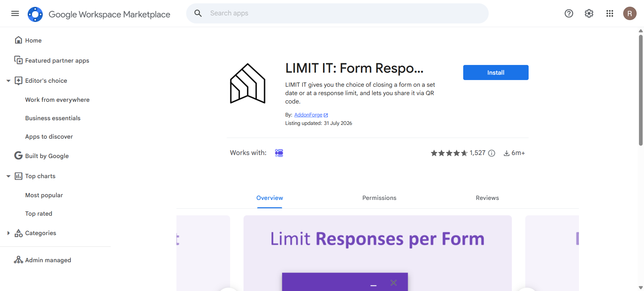The image size is (644, 291).
Task: Click the 6m+ installs text
Action: tap(518, 153)
